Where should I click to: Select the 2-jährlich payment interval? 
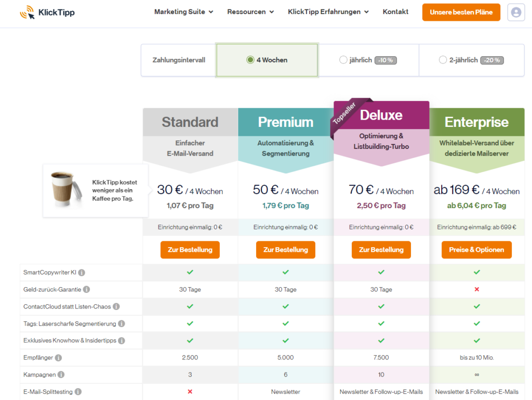(x=471, y=60)
